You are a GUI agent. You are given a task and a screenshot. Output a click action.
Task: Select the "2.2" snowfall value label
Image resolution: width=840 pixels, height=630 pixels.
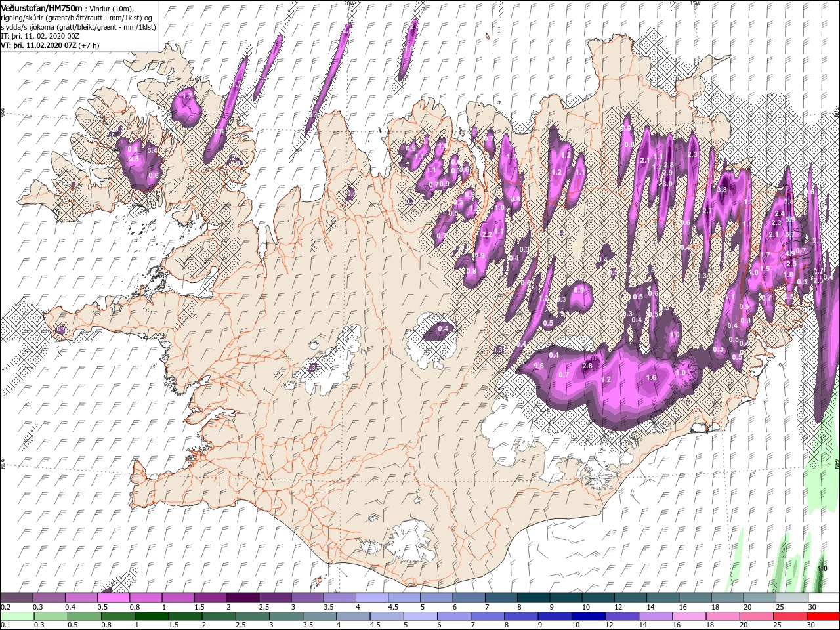pos(486,234)
